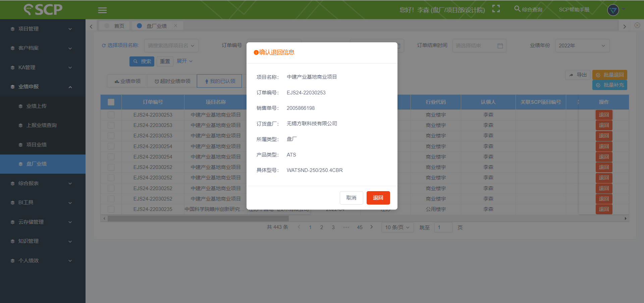Check the first EJS24-22030254 row checkbox
This screenshot has width=644, height=303.
click(x=111, y=146)
